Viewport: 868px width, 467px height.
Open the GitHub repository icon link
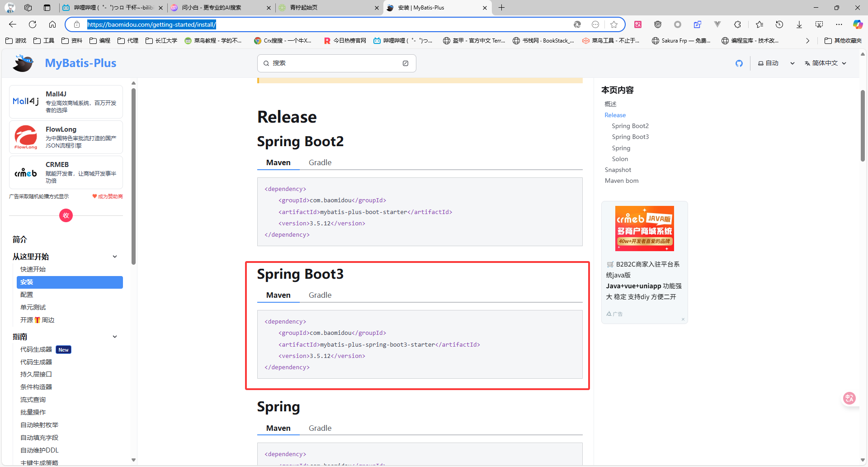tap(739, 63)
